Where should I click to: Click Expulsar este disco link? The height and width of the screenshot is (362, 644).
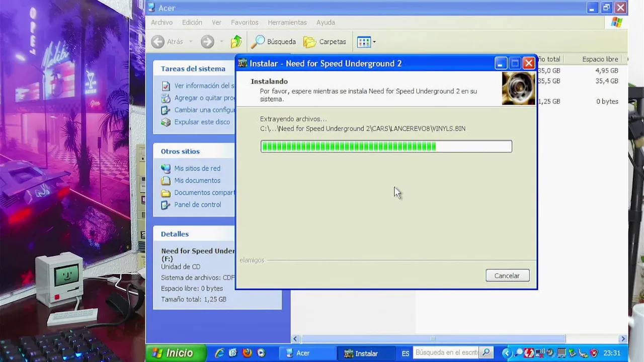click(202, 122)
